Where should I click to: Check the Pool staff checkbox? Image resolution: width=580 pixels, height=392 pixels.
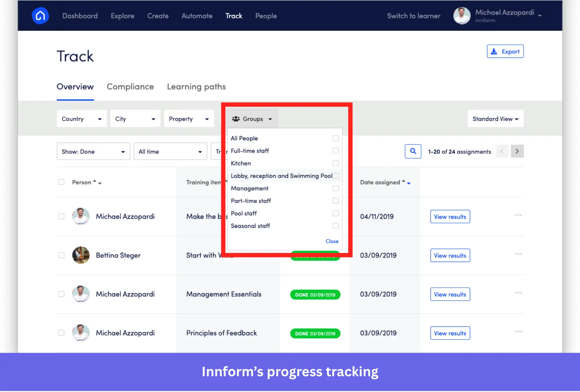[335, 213]
